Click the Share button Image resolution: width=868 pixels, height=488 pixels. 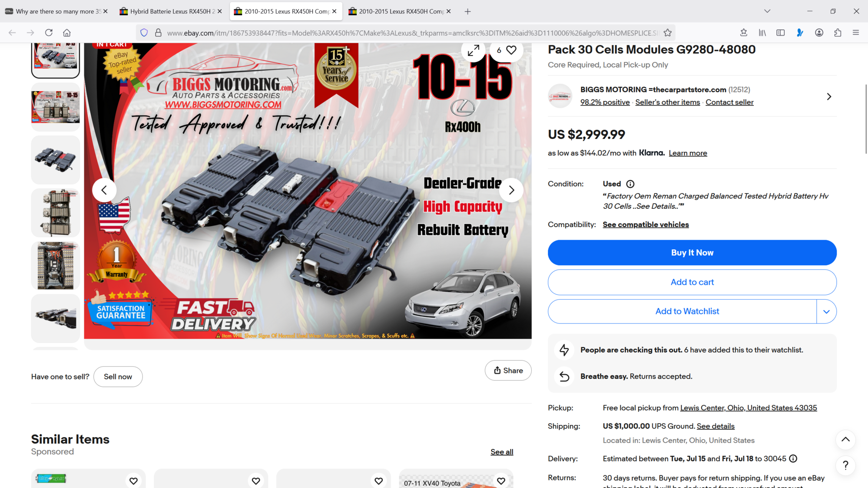(x=508, y=370)
